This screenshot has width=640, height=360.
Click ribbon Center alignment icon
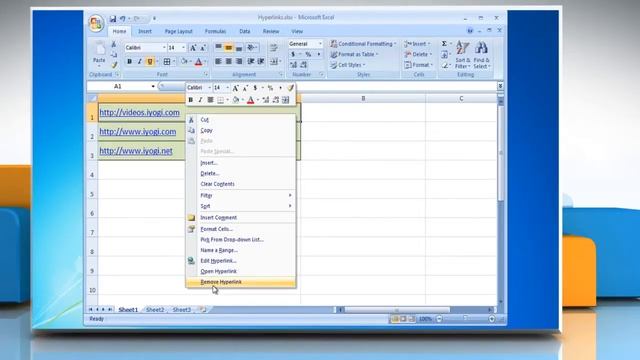[229, 61]
